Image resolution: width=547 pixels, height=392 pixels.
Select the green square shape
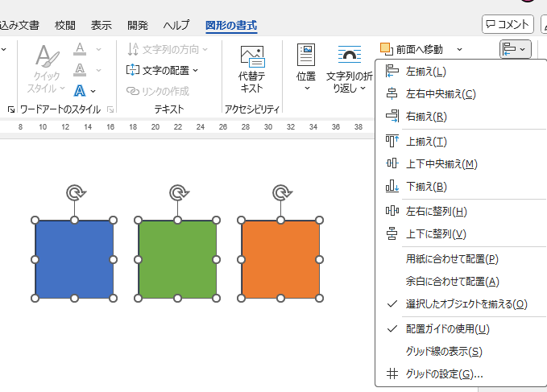click(x=177, y=259)
